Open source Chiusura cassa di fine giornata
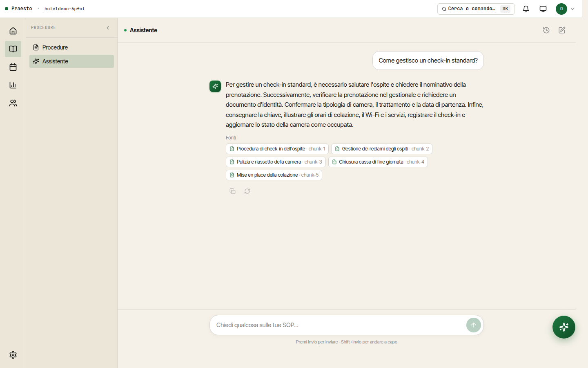This screenshot has width=588, height=368. coord(378,162)
